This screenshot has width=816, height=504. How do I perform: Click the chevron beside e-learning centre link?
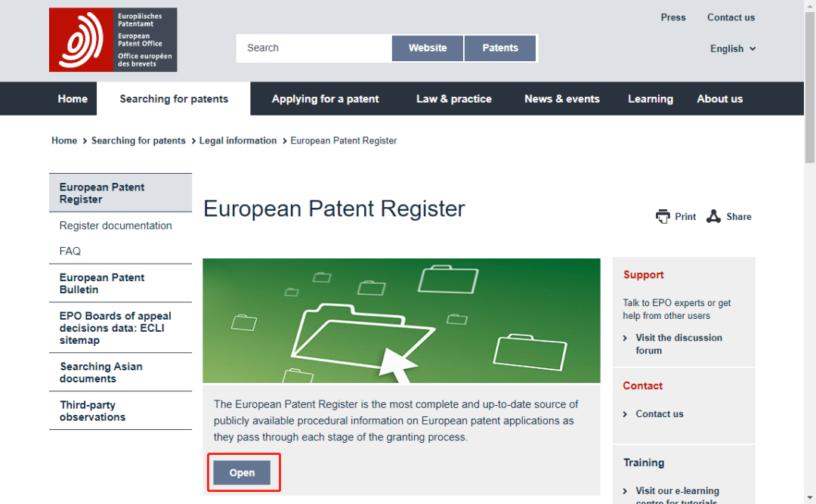point(626,491)
